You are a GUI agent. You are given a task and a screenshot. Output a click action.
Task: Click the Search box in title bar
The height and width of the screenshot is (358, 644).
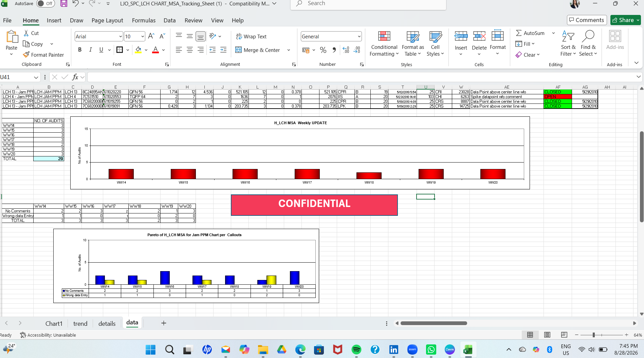(368, 4)
